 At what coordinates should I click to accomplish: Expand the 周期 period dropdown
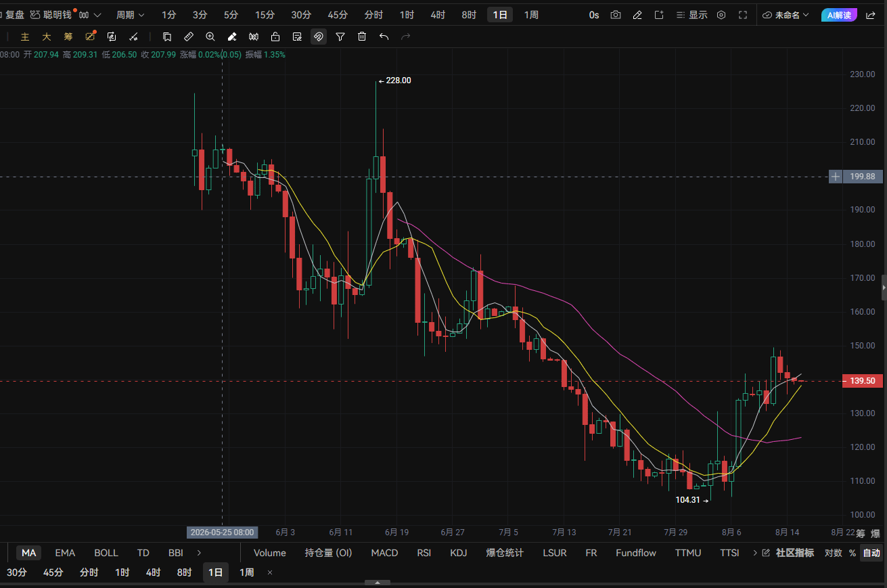click(131, 15)
